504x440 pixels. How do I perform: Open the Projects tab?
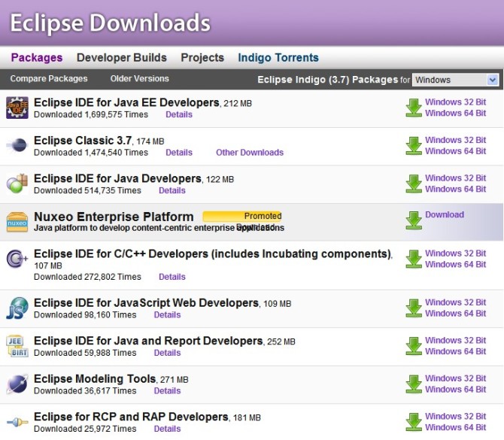[x=202, y=57]
